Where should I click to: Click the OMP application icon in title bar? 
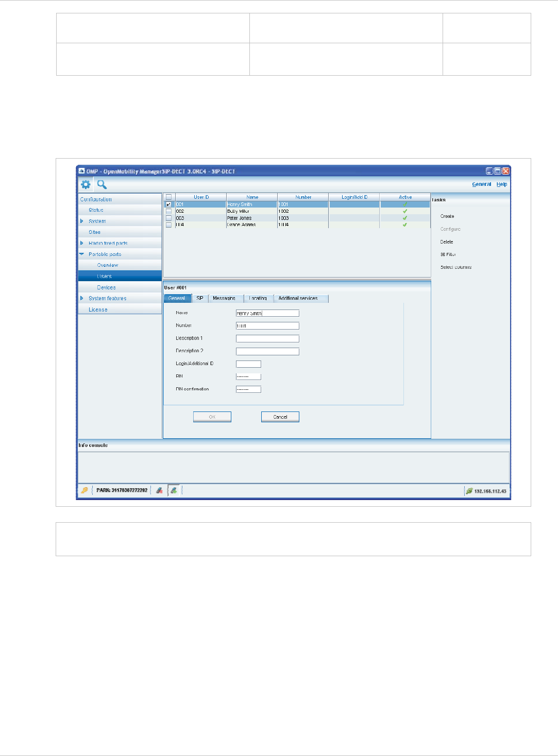81,171
